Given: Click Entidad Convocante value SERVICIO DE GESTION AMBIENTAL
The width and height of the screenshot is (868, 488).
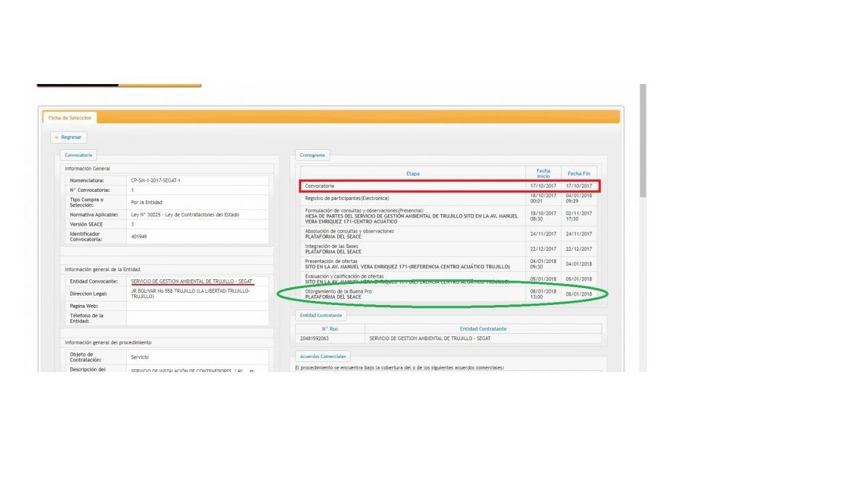Looking at the screenshot, I should click(192, 281).
